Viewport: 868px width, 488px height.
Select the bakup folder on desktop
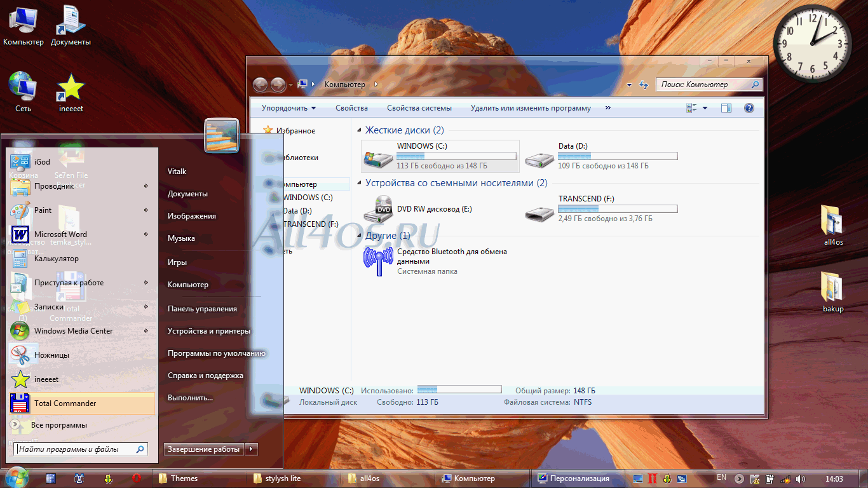pyautogui.click(x=833, y=292)
